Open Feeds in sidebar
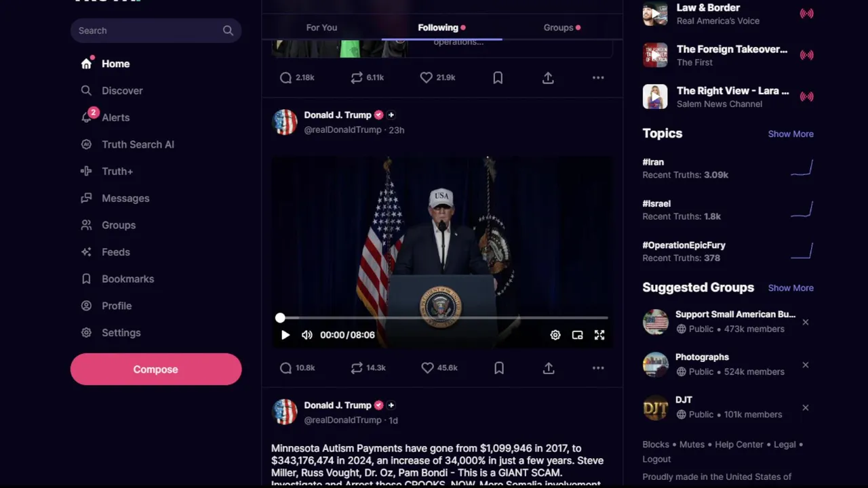 coord(105,252)
